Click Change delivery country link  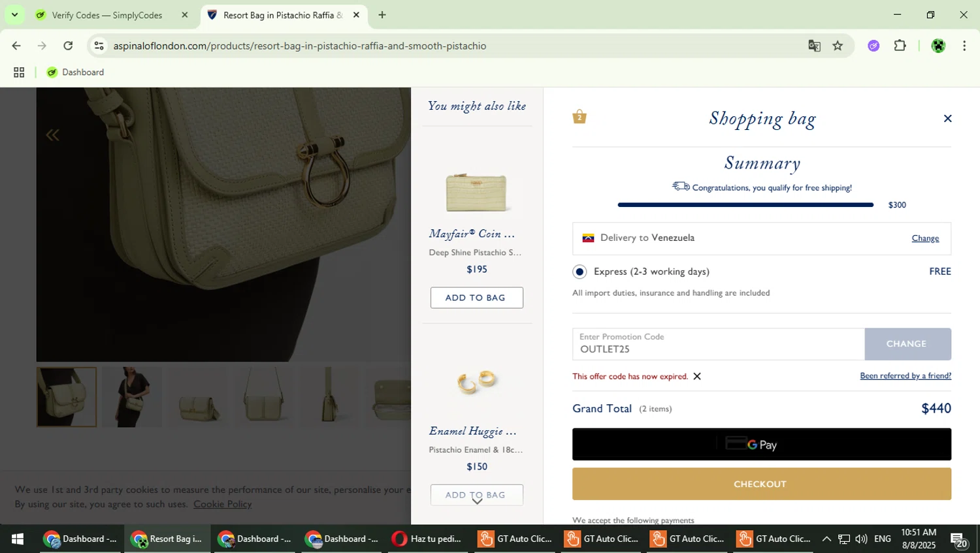(925, 238)
